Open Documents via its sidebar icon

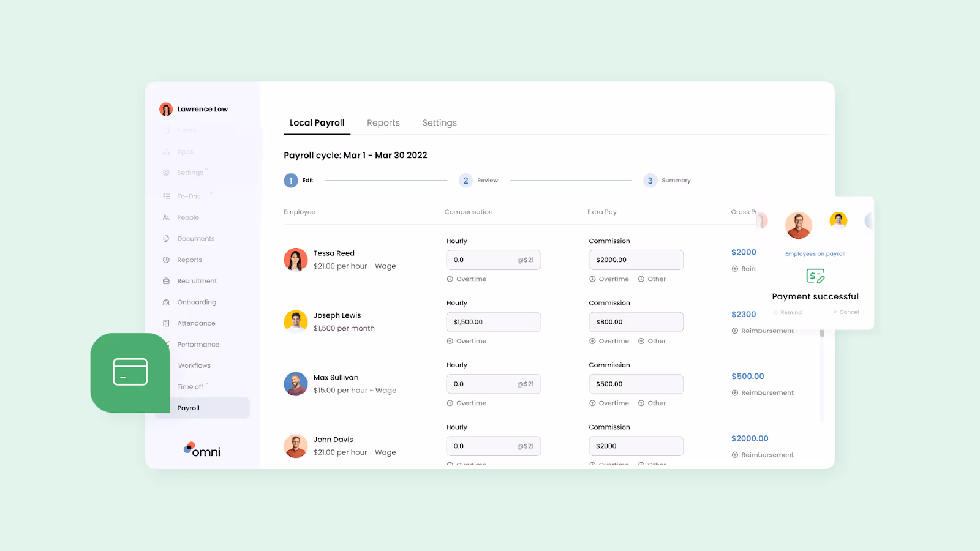click(x=166, y=238)
